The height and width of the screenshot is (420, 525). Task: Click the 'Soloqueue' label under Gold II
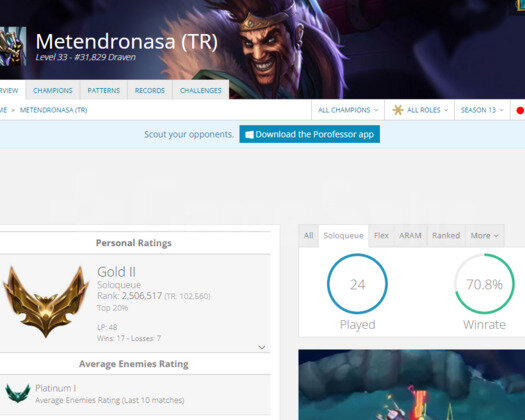(x=119, y=285)
